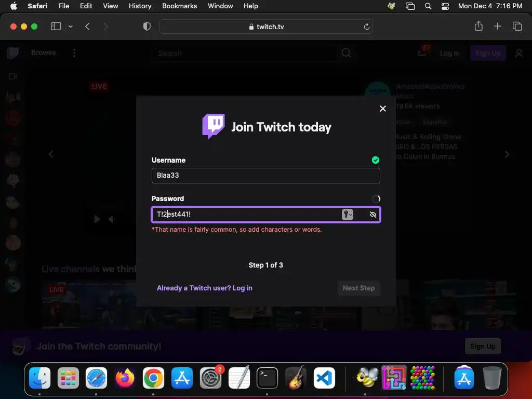Viewport: 532px width, 399px height.
Task: Open the more options dots next to Browse
Action: coord(74,53)
